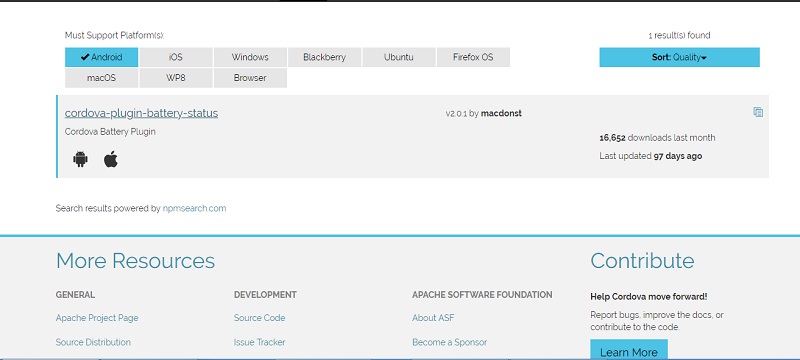
Task: Copy install command via clipboard icon
Action: (x=758, y=112)
